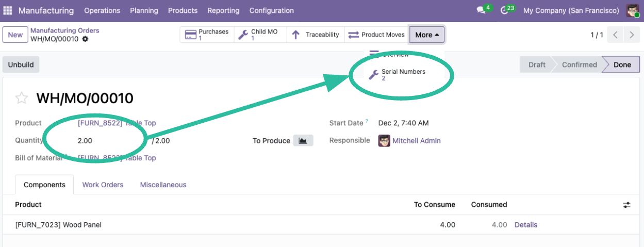Click the Manufacturing app title
The image size is (644, 247).
tap(46, 10)
